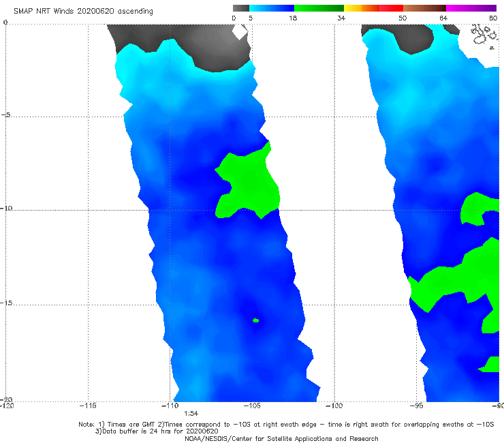The image size is (504, 443).
Task: Click the longitude axis label '-100'
Action: [x=334, y=406]
